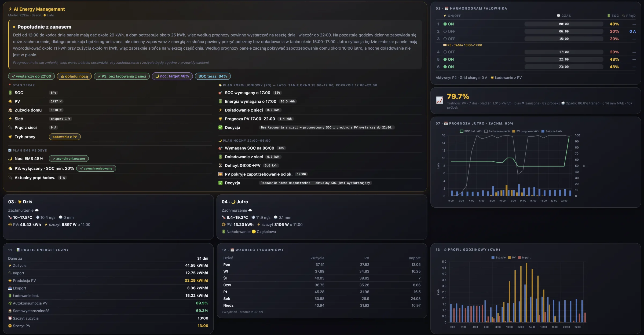Viewport: 644px width, 335px height.
Task: Click the house icon beside Zużycie domu
Action: 10,110
